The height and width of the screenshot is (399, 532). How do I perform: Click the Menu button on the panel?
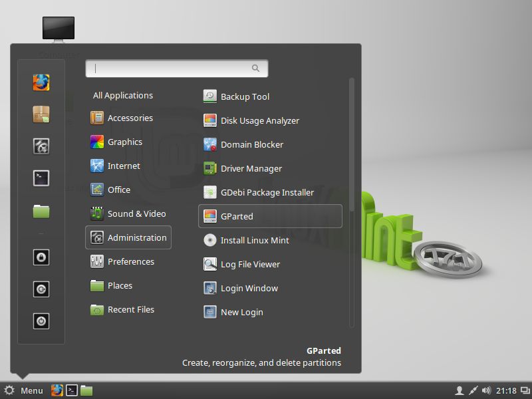(24, 390)
